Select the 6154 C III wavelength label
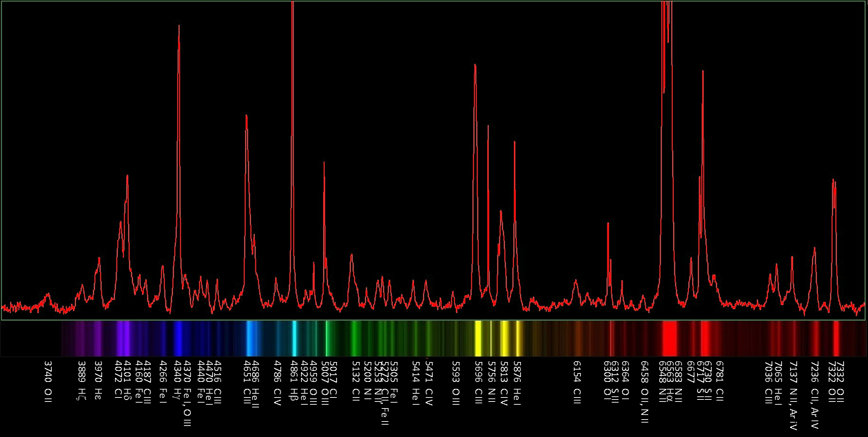 (577, 382)
